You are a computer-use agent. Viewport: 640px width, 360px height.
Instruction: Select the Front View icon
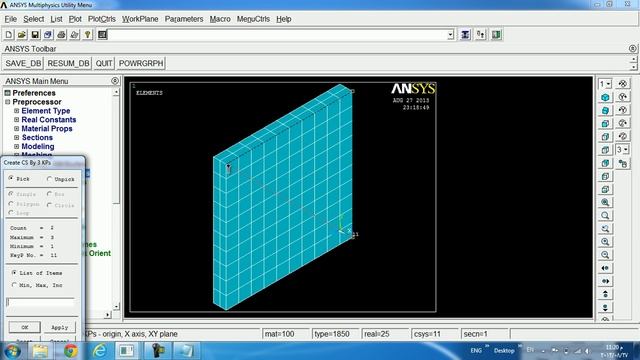[x=605, y=123]
